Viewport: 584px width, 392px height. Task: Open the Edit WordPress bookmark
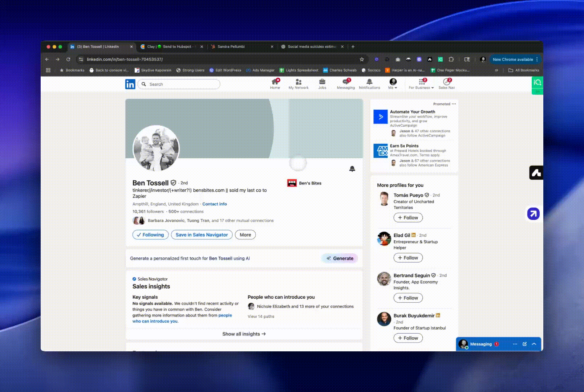coord(225,70)
